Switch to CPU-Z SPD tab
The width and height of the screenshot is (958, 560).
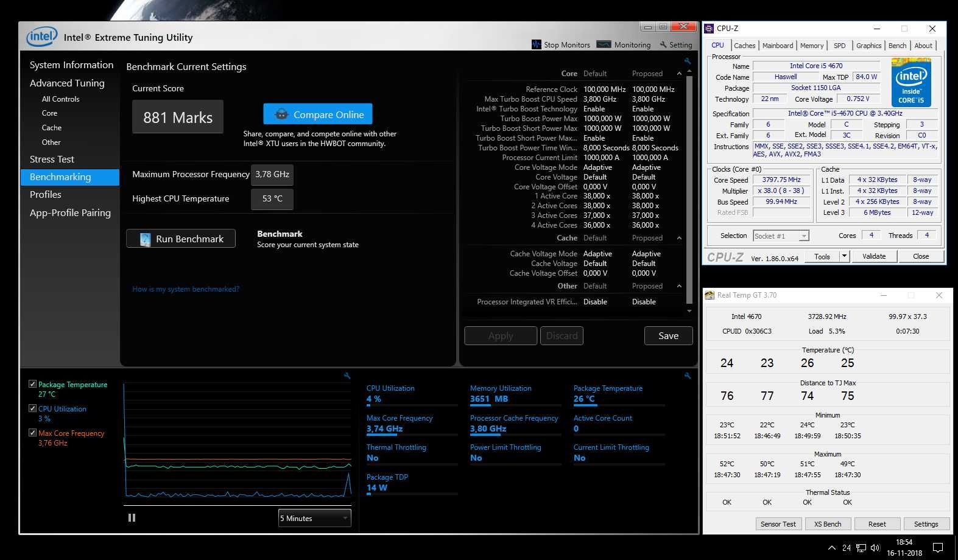[x=839, y=46]
